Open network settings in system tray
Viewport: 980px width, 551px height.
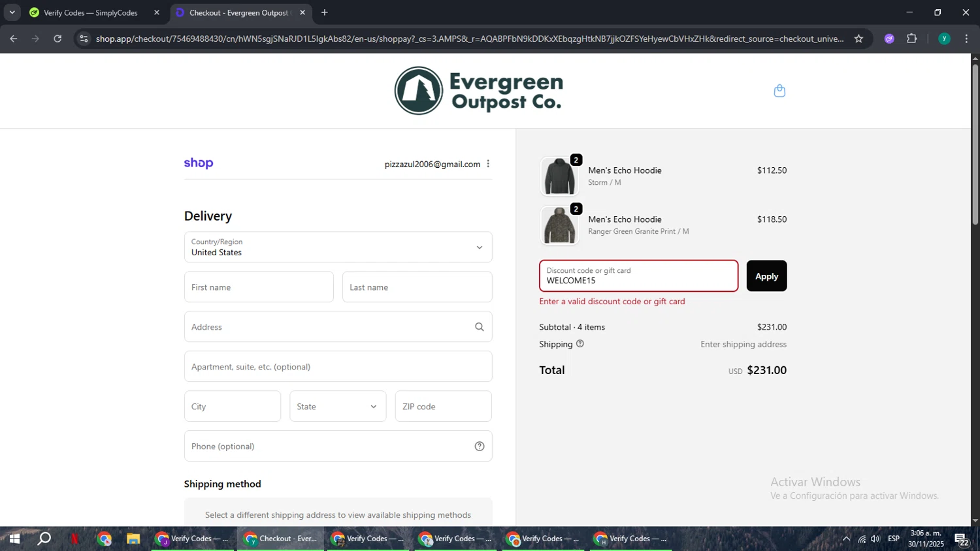coord(862,539)
